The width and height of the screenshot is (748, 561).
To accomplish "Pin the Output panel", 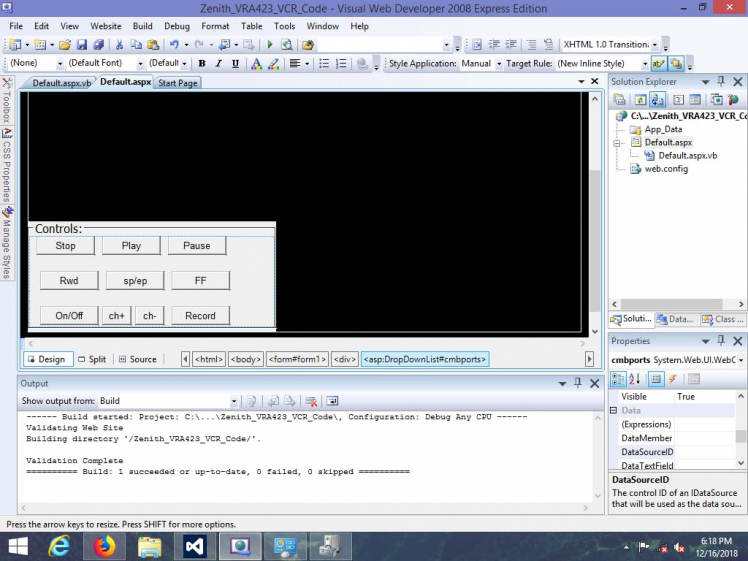I will (x=578, y=383).
